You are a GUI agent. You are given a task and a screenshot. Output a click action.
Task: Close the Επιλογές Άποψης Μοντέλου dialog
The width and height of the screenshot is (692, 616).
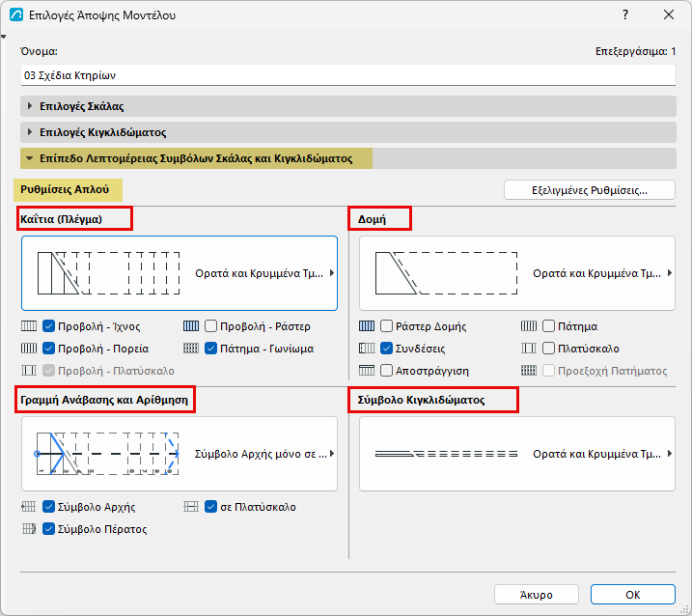[669, 15]
